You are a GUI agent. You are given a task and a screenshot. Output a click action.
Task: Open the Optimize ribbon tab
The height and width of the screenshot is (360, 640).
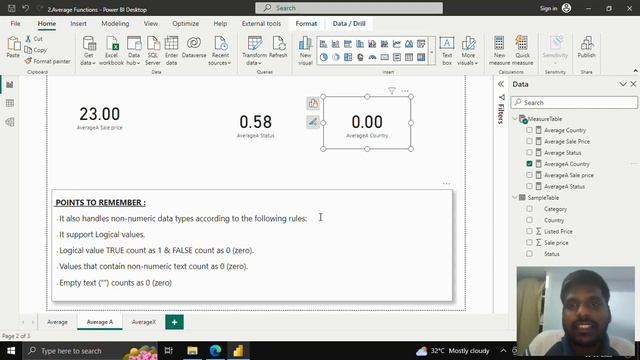(x=185, y=24)
